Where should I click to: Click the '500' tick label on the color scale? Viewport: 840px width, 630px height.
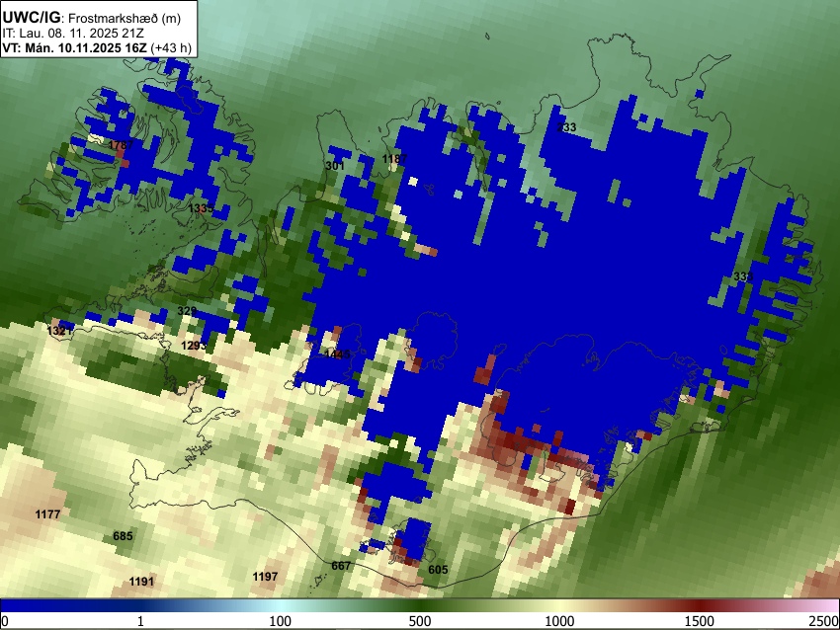(x=420, y=621)
